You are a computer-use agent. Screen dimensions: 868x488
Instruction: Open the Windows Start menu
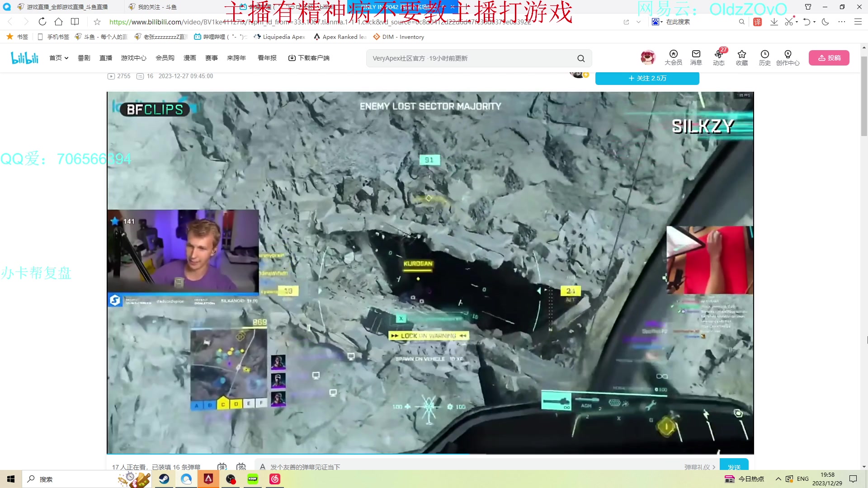pyautogui.click(x=11, y=479)
